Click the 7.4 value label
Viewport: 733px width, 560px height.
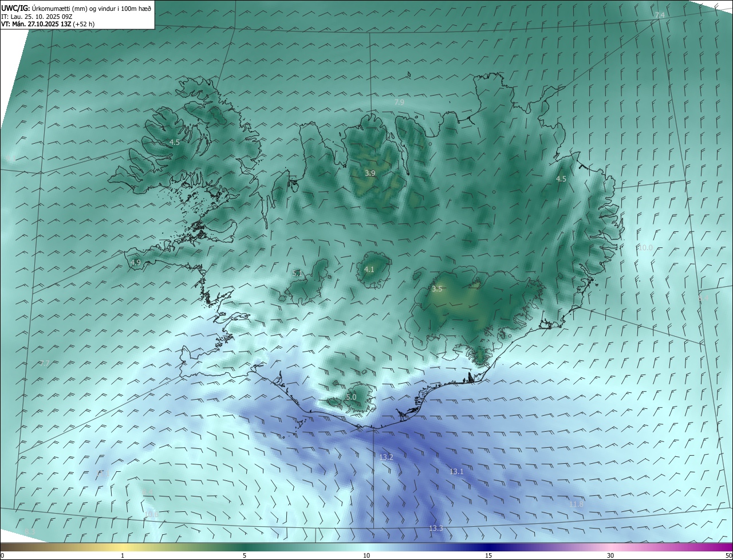click(660, 15)
